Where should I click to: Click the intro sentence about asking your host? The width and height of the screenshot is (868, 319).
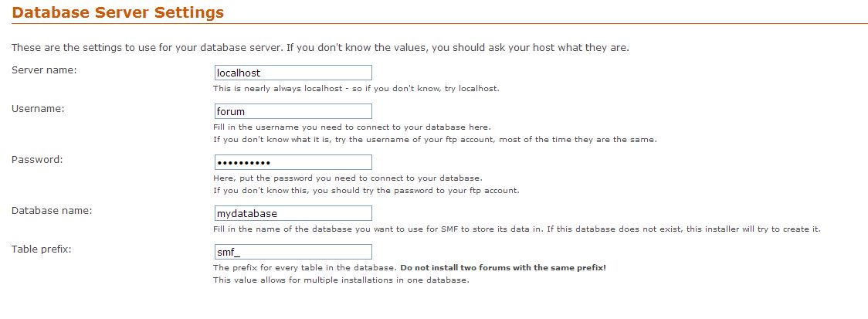pyautogui.click(x=320, y=48)
